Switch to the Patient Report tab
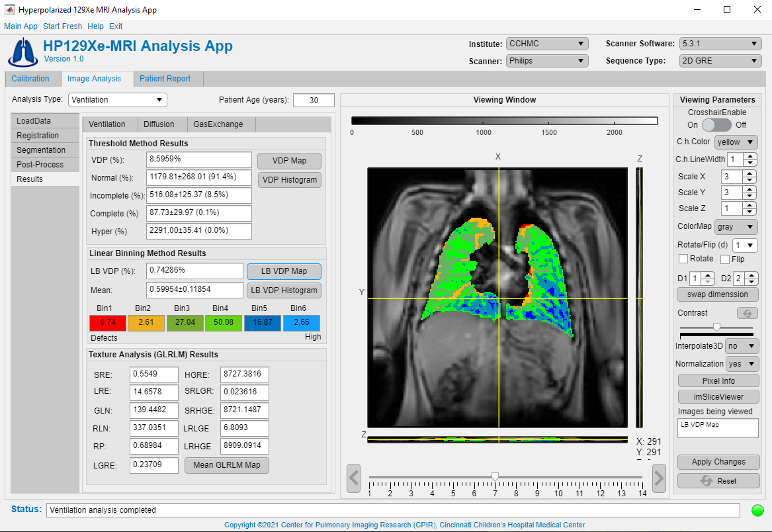 (165, 79)
